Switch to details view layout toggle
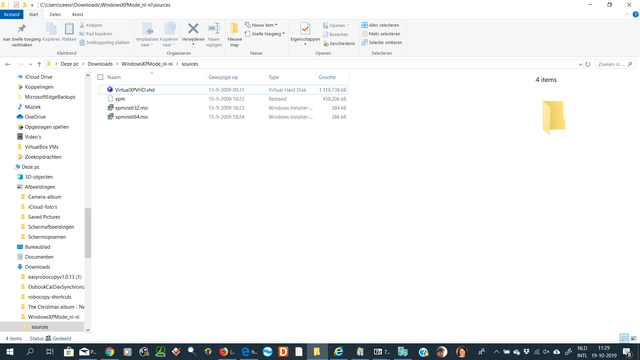Image resolution: width=640 pixels, height=360 pixels. (624, 338)
